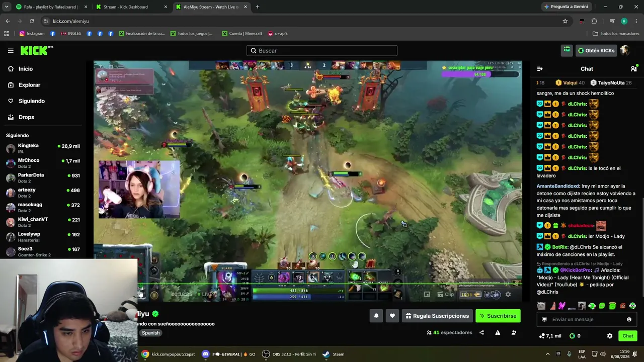Open Chrome extensions puzzle icon
The height and width of the screenshot is (362, 644).
click(x=594, y=21)
